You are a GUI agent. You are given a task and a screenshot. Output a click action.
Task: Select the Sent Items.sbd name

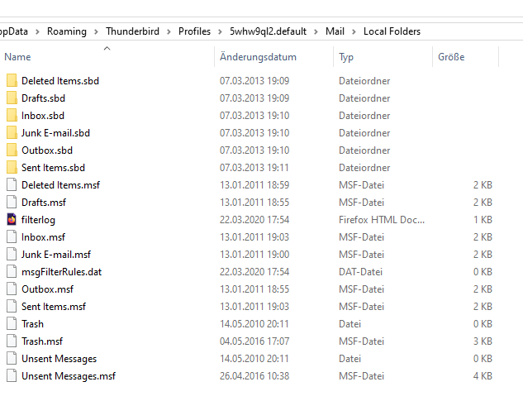coord(54,168)
